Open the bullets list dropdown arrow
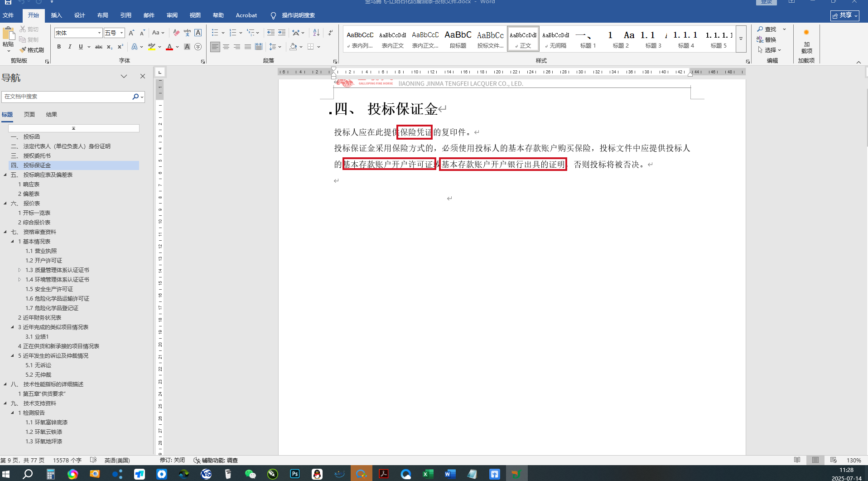This screenshot has width=868, height=481. click(223, 33)
